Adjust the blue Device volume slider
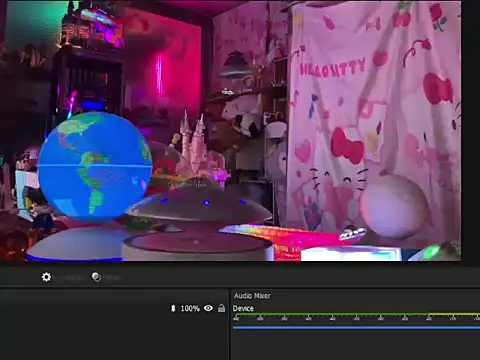 (356, 328)
